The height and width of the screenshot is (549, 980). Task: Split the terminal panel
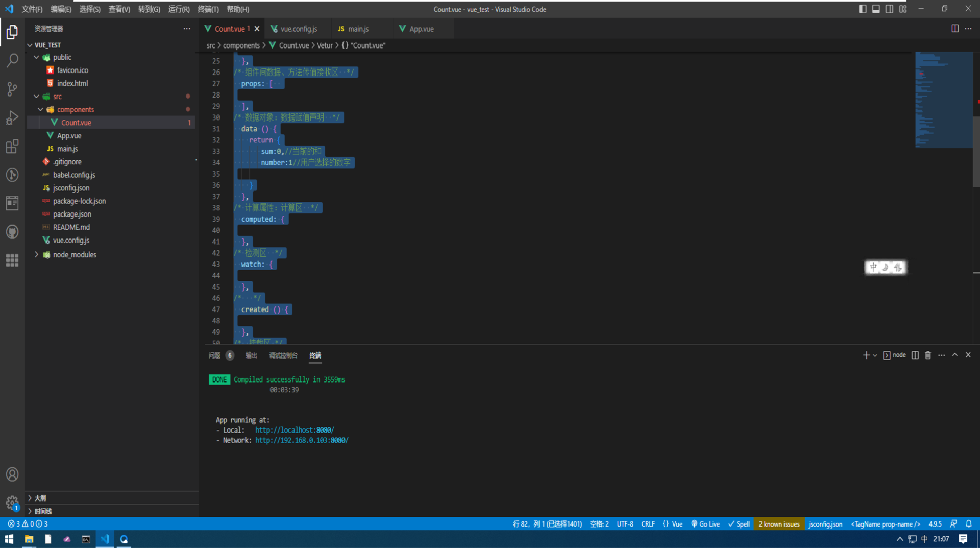tap(915, 355)
